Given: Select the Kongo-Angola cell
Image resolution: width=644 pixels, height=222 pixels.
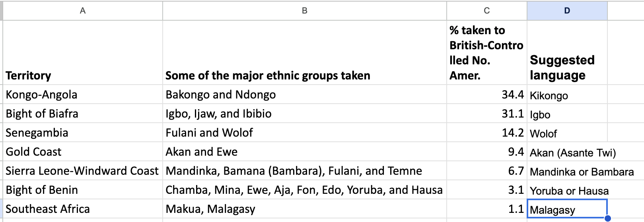Looking at the screenshot, I should 83,94.
